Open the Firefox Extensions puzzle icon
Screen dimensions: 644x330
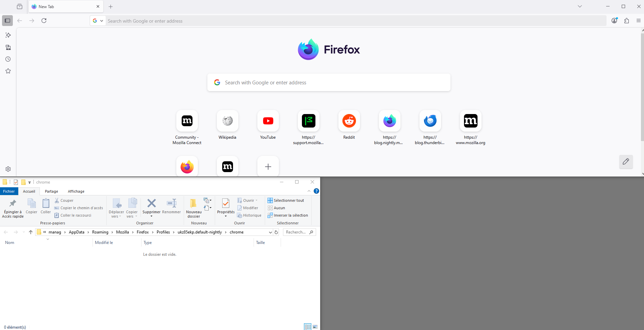tap(626, 21)
